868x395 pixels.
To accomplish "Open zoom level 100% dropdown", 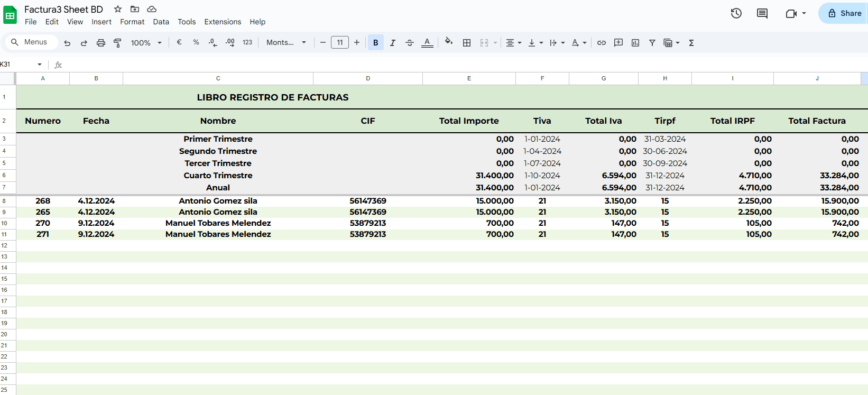I will 146,43.
